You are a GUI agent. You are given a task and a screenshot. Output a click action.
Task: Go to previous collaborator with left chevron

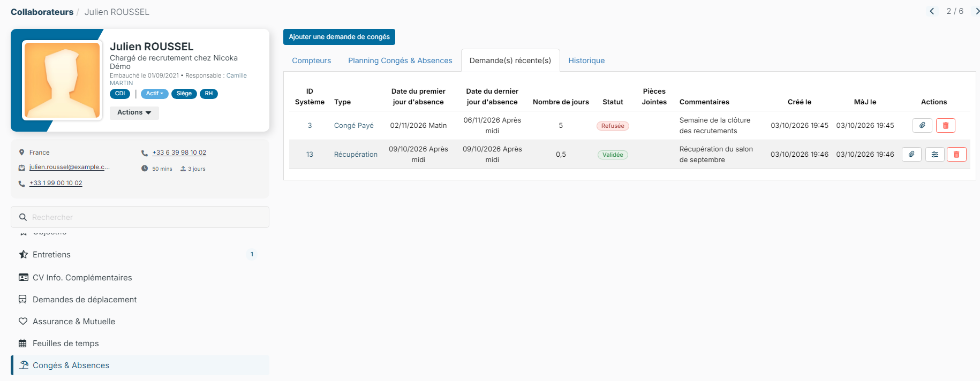[932, 11]
